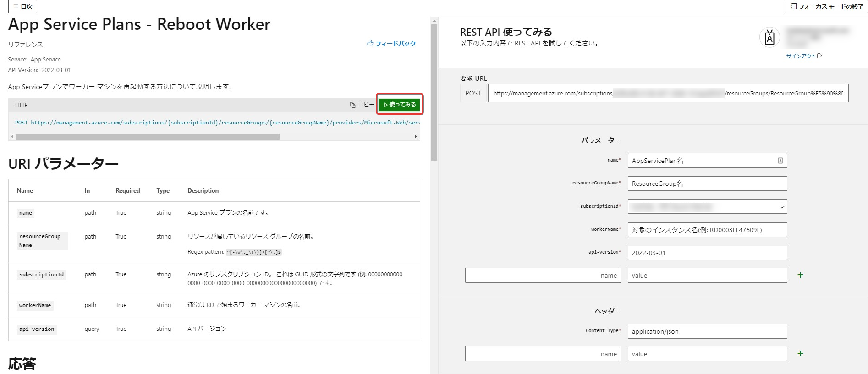This screenshot has height=374, width=868.
Task: Click the api-version input field
Action: coord(707,253)
